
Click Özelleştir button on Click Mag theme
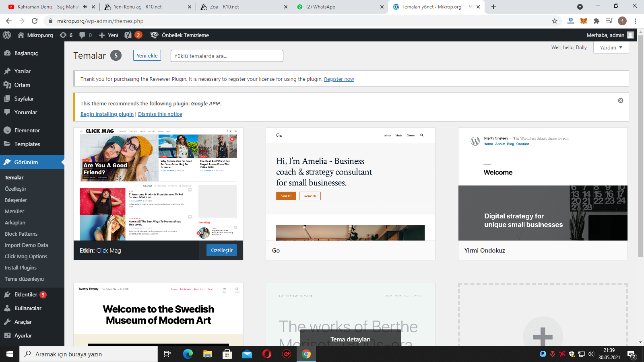tap(222, 250)
